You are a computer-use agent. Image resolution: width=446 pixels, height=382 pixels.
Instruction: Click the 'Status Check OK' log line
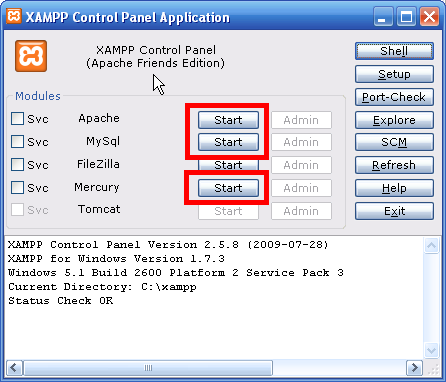coord(61,301)
